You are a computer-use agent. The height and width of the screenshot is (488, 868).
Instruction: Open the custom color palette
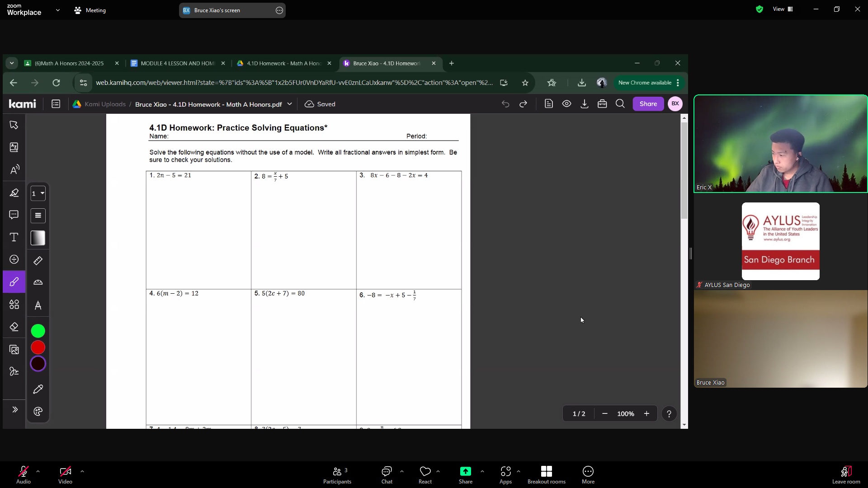38,411
